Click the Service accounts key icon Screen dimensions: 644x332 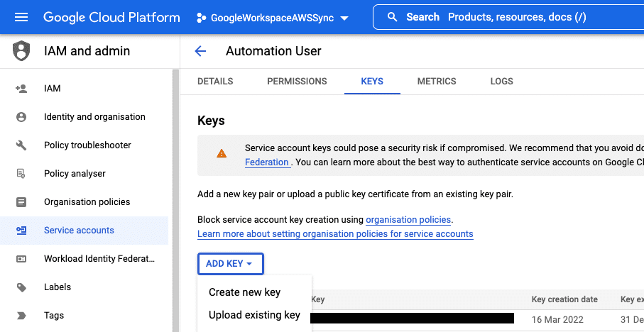[x=21, y=231]
